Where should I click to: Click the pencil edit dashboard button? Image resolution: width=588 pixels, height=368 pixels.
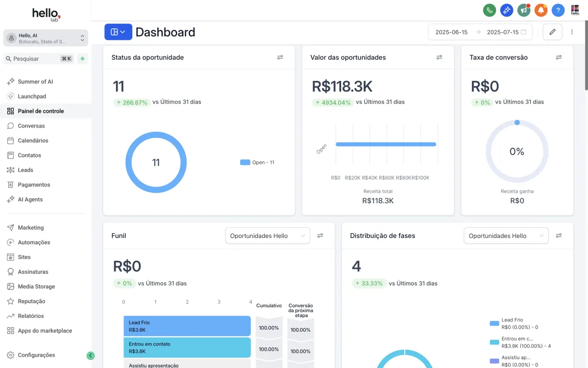[x=552, y=32]
